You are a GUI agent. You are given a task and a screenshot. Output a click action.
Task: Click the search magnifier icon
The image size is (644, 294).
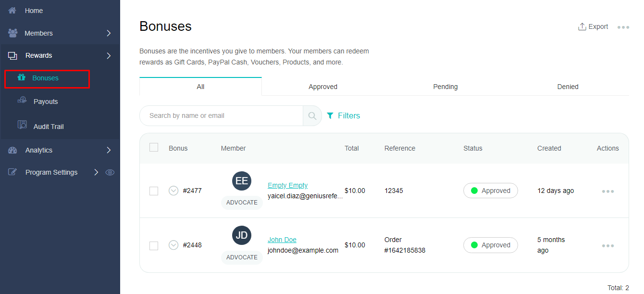[x=312, y=115]
